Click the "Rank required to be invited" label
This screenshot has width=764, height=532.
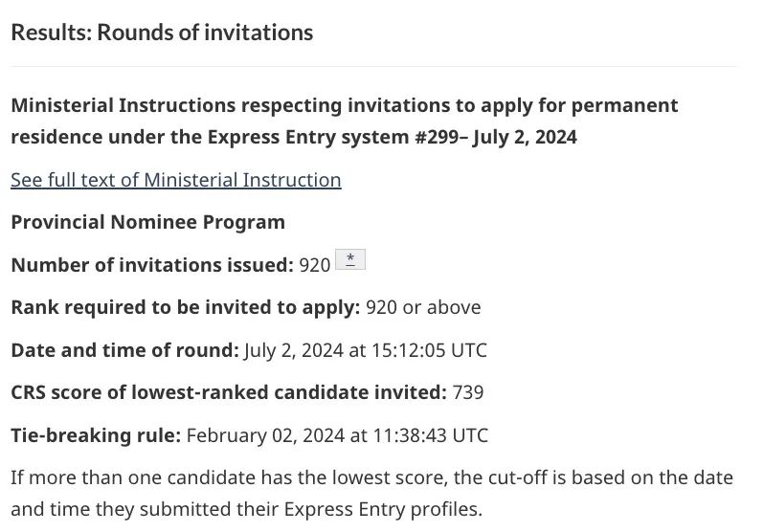click(x=185, y=307)
